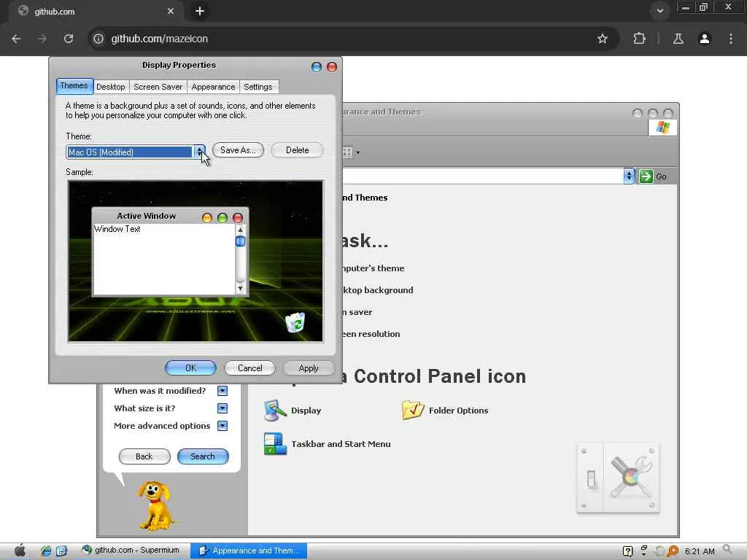Click the magnifier search icon at the taskbar end
Image resolution: width=747 pixels, height=560 pixels.
coord(728,551)
